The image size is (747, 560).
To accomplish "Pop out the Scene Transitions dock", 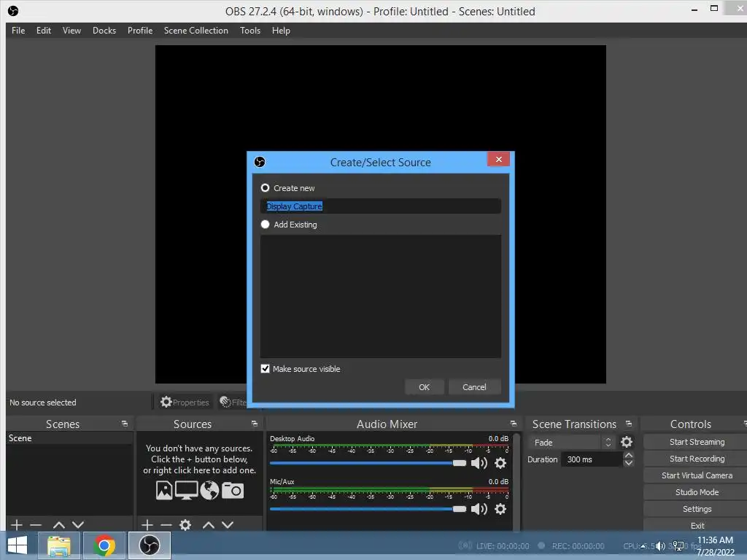I will (x=629, y=424).
